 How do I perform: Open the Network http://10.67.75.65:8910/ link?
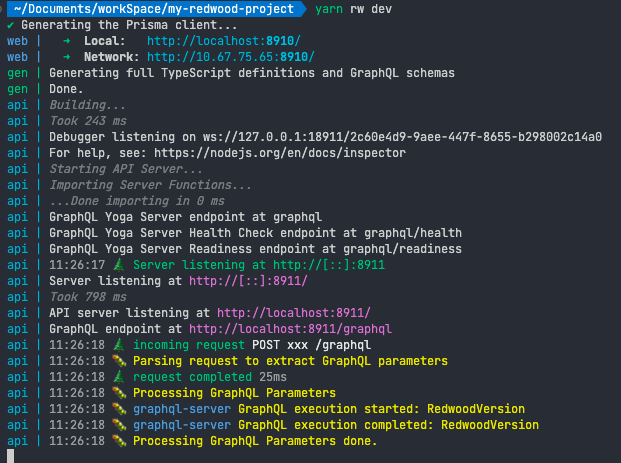[231, 57]
